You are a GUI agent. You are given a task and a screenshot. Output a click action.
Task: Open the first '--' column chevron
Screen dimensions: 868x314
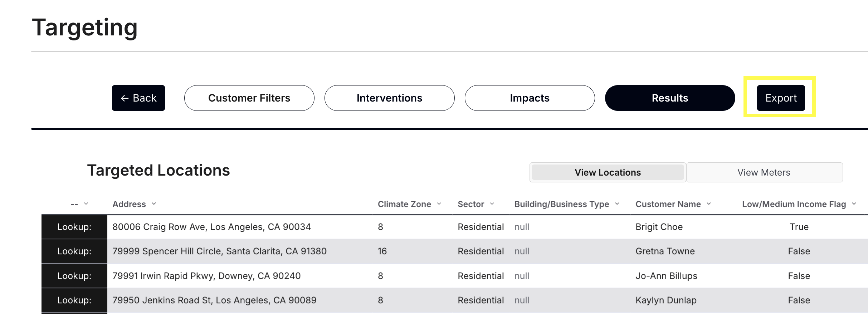(x=86, y=204)
